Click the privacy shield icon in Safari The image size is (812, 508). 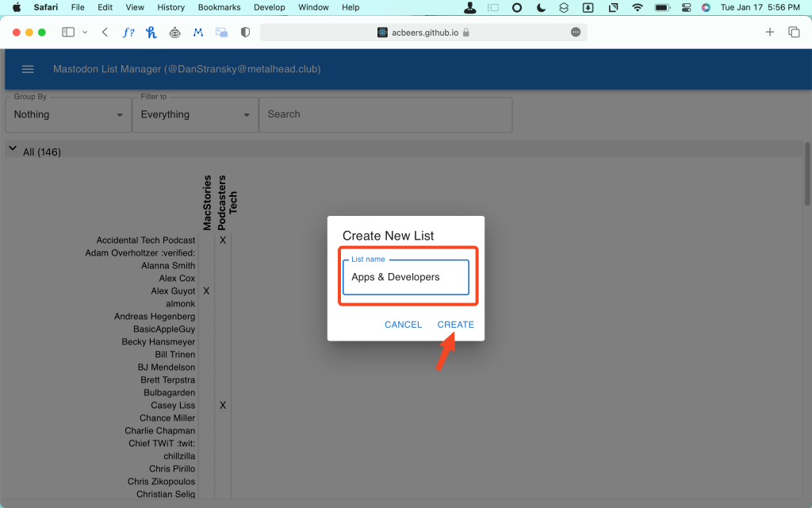coord(243,32)
